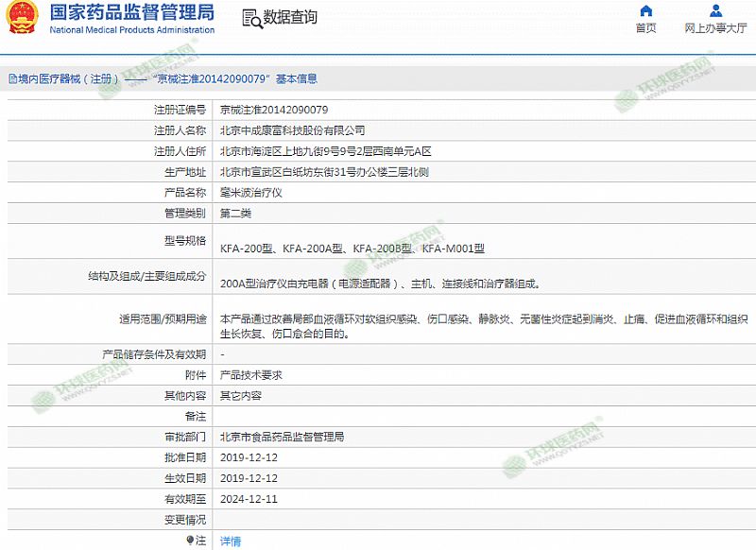Image resolution: width=756 pixels, height=550 pixels.
Task: Open the 首页 navigation item
Action: click(x=646, y=28)
